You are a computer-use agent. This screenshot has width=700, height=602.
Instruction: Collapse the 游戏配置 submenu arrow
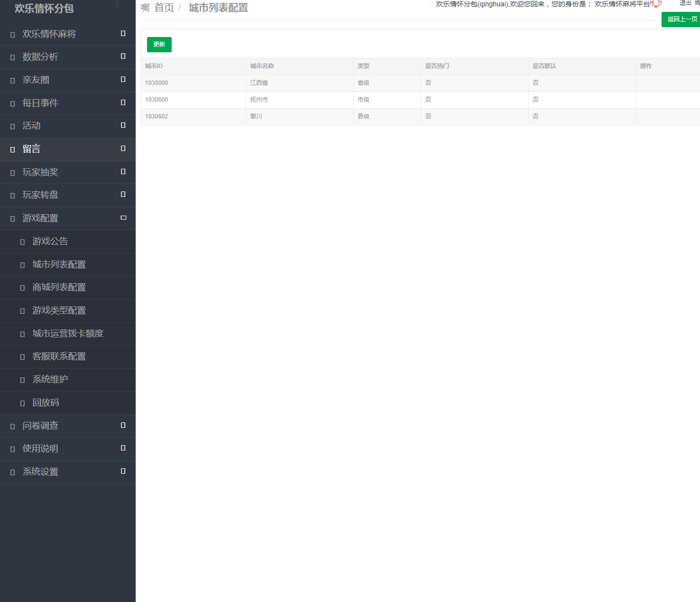click(123, 218)
